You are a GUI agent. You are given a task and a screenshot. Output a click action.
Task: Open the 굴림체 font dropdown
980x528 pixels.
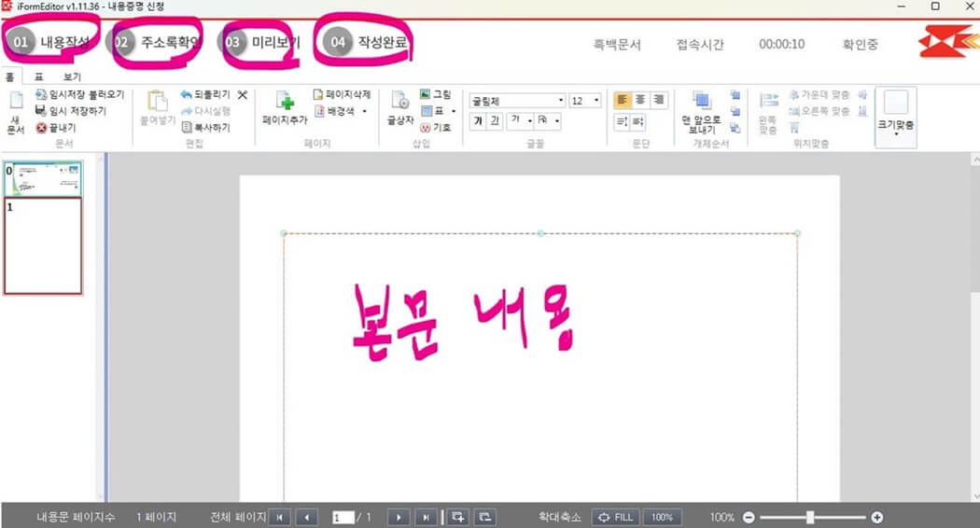(561, 101)
